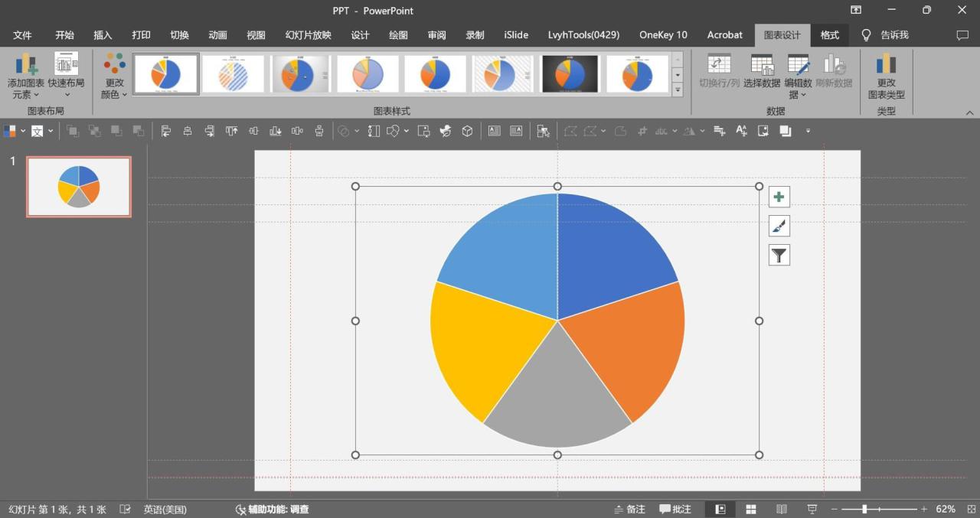Click 选择数据 (Select Data) icon
The height and width of the screenshot is (518, 980).
[x=762, y=71]
